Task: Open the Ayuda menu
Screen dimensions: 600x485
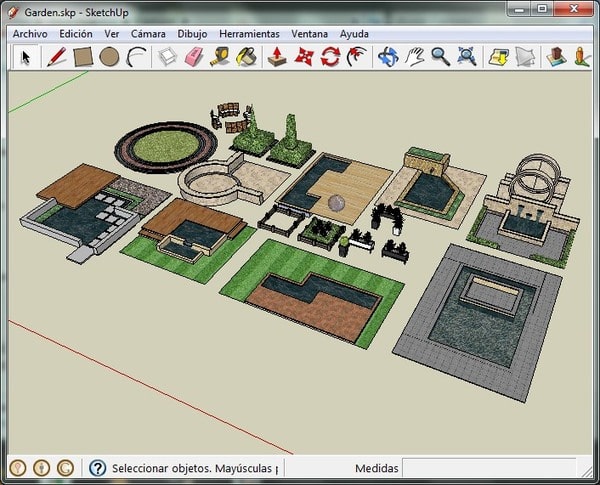Action: click(x=354, y=33)
